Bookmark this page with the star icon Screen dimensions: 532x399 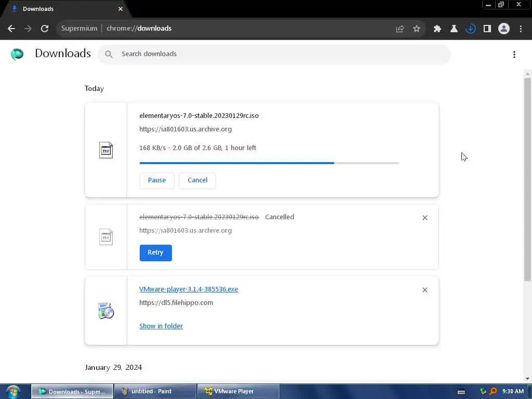[x=417, y=29]
